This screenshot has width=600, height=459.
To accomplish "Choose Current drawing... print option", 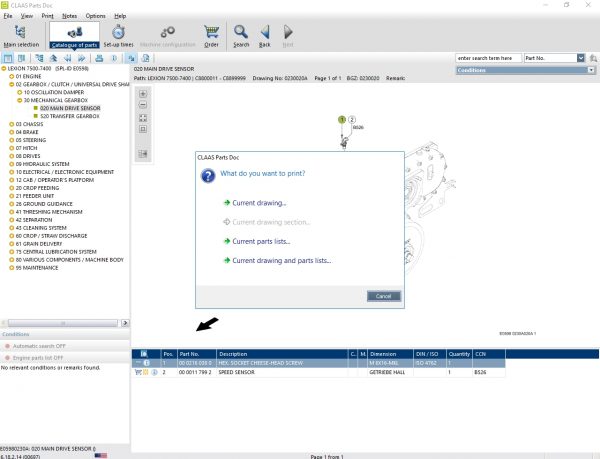I will (255, 203).
